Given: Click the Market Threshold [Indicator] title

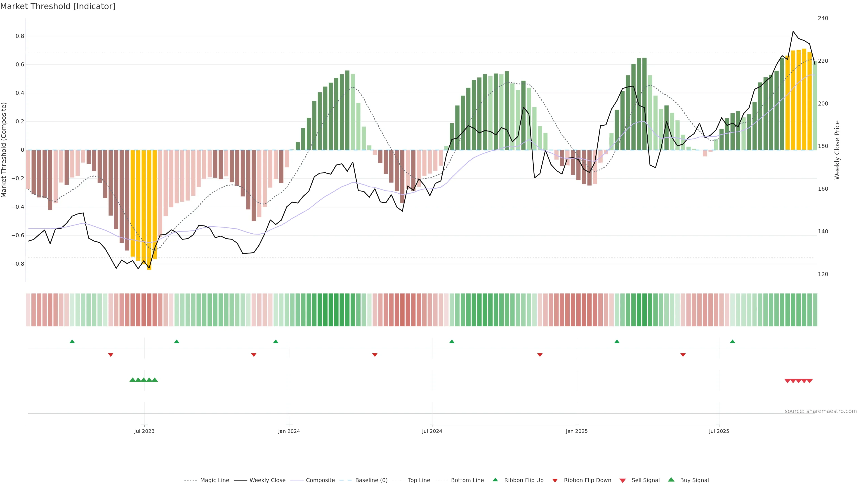Looking at the screenshot, I should click(58, 6).
